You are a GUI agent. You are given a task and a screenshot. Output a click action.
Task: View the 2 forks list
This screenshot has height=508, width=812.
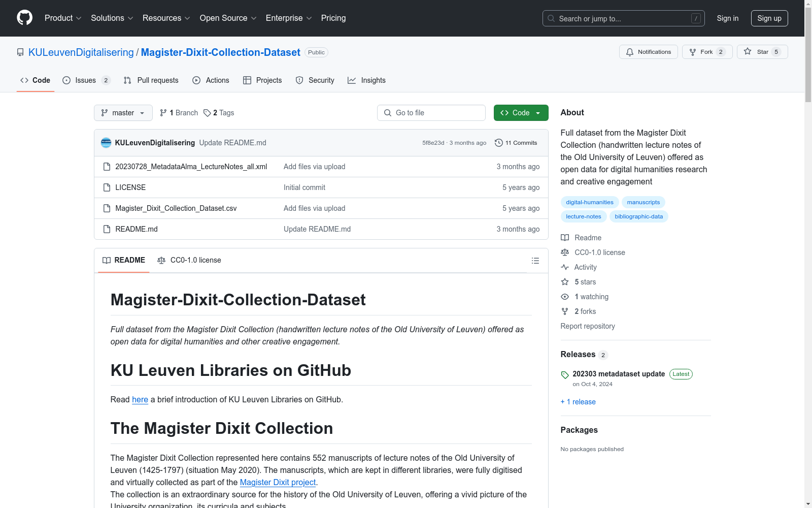[x=579, y=311]
